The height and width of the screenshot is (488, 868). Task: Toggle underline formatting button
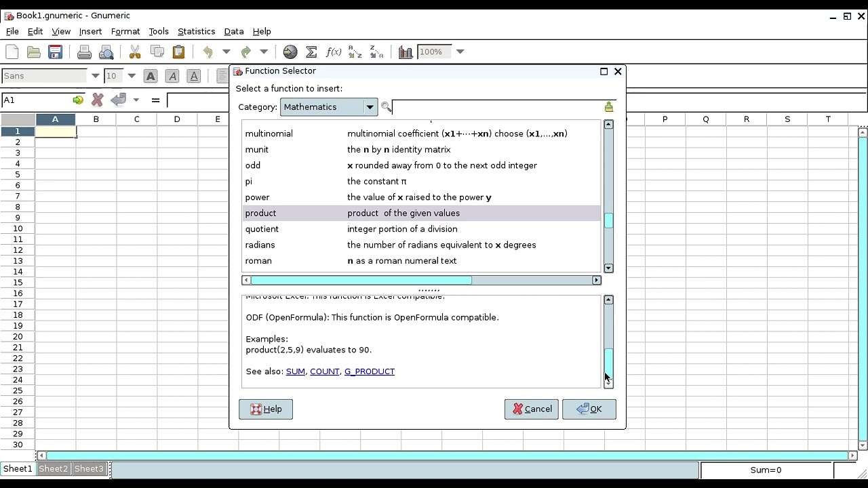click(x=194, y=76)
